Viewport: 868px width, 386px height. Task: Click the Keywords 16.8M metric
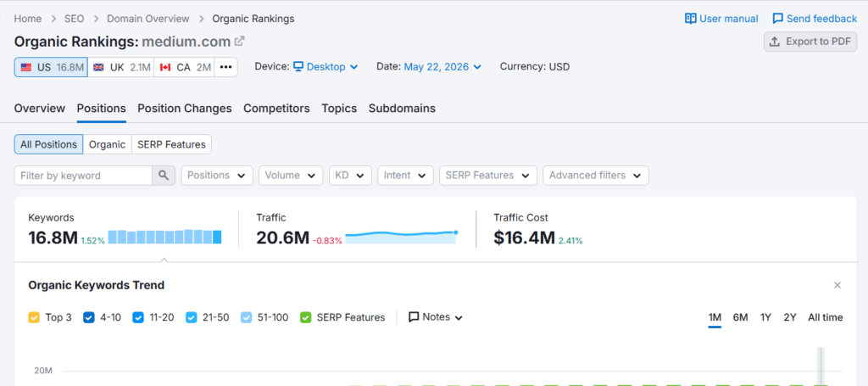point(53,238)
